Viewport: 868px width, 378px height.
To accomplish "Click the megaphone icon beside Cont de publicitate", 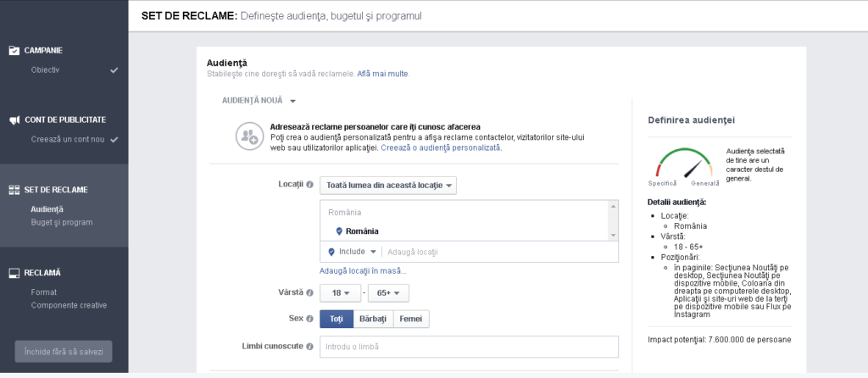I will [14, 120].
